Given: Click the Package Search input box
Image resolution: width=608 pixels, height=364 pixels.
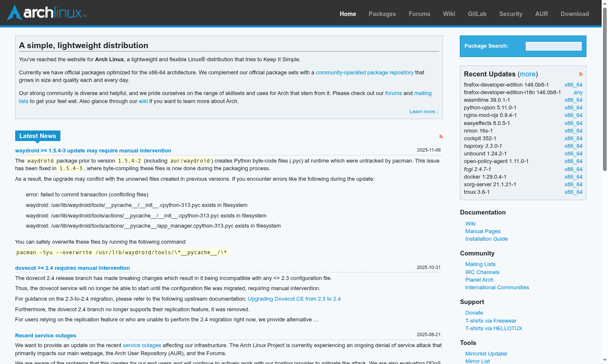Looking at the screenshot, I should pyautogui.click(x=553, y=46).
